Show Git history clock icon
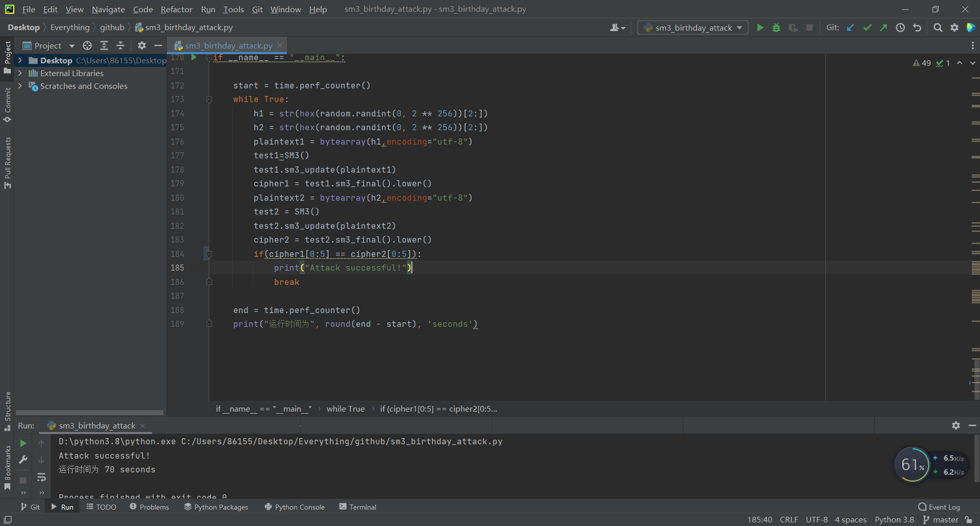This screenshot has width=980, height=526. click(x=900, y=28)
